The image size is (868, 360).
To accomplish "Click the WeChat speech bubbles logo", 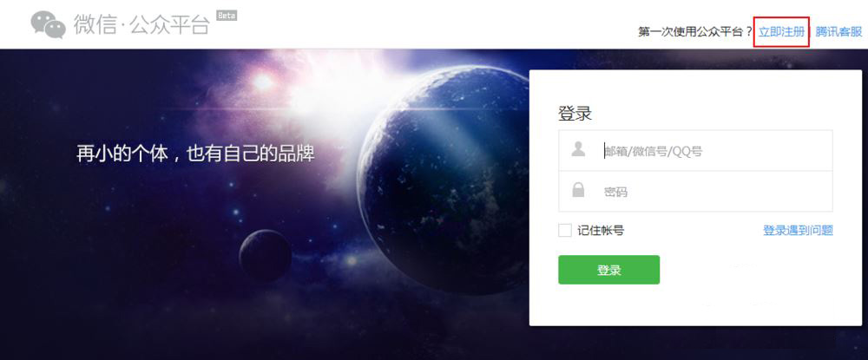I will [x=48, y=25].
